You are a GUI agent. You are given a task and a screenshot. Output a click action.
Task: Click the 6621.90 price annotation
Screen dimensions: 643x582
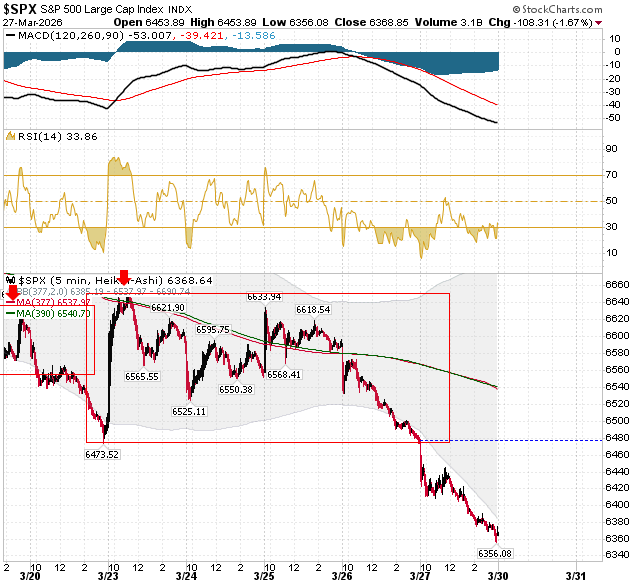pyautogui.click(x=168, y=308)
